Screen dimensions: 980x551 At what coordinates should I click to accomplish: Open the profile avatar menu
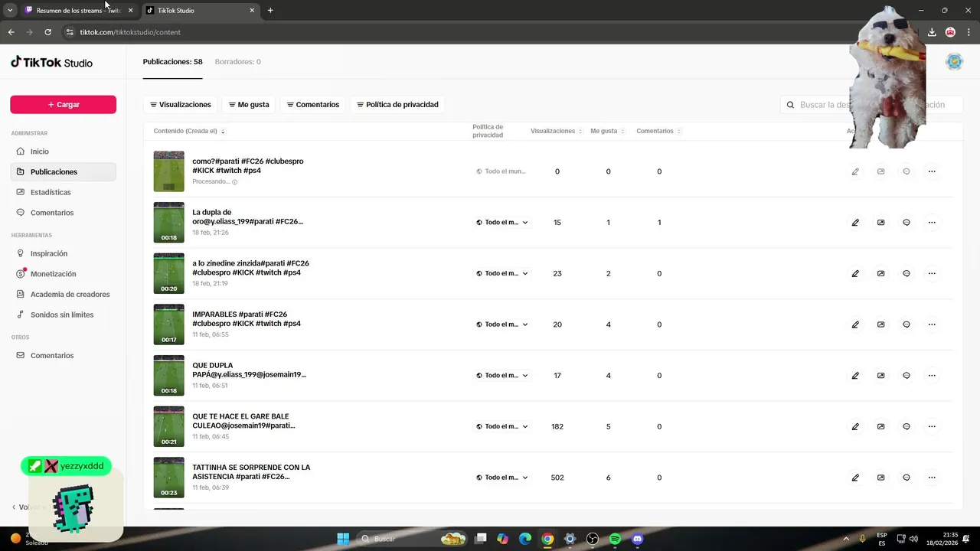[x=954, y=62]
